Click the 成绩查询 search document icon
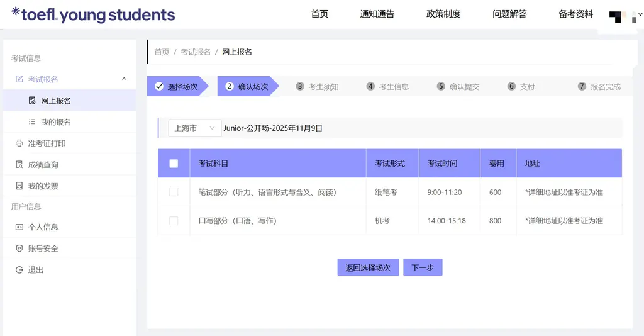The image size is (644, 336). coord(19,165)
